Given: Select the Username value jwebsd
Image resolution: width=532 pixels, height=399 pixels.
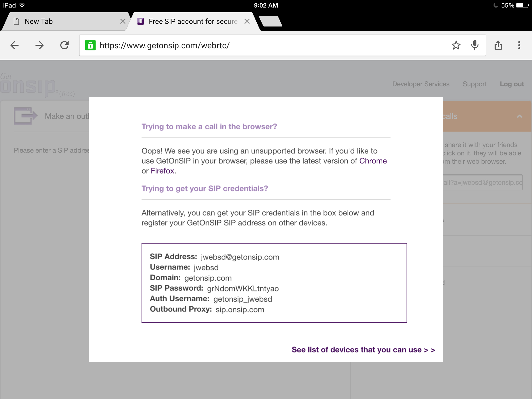Looking at the screenshot, I should pyautogui.click(x=206, y=268).
